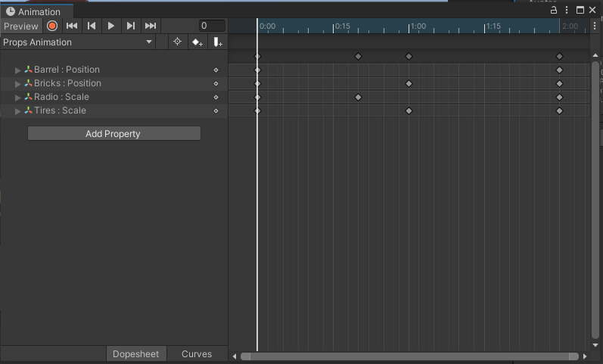This screenshot has height=364, width=603.
Task: Select Radio keyframe at 2:00
Action: tap(560, 98)
